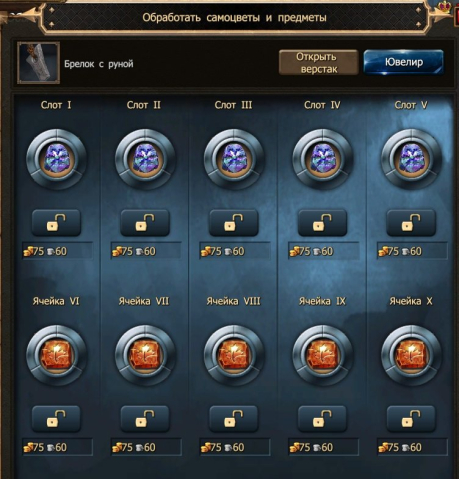Image resolution: width=459 pixels, height=479 pixels.
Task: Toggle the padlock under Ячейка VII
Action: click(x=145, y=419)
